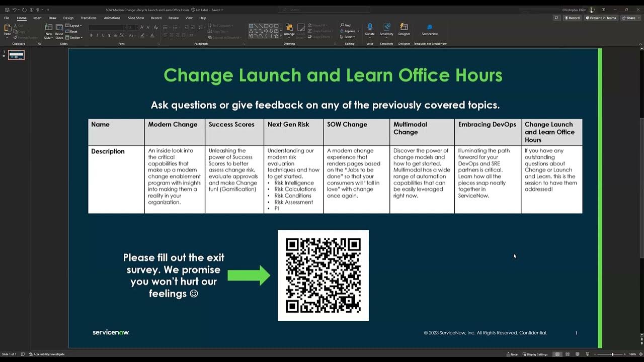
Task: Start presentation from beginning in quick access toolbar
Action: [31, 10]
